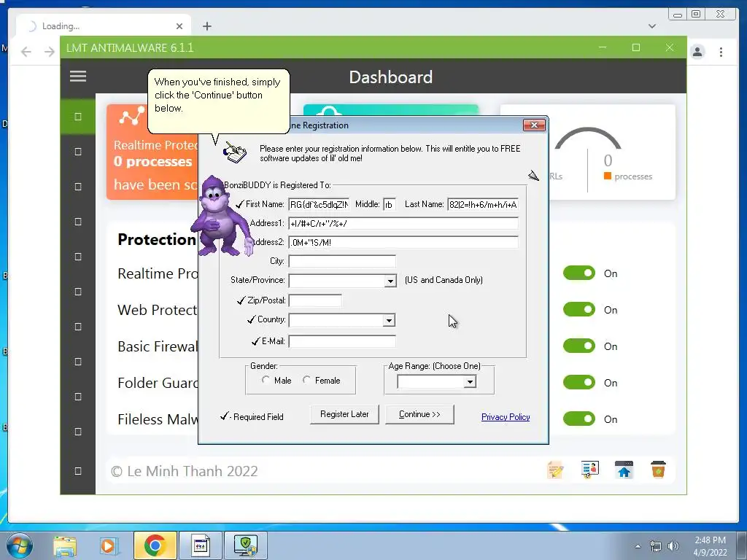Image resolution: width=747 pixels, height=560 pixels.
Task: Open the hamburger menu in LMT Antimalware
Action: point(78,76)
